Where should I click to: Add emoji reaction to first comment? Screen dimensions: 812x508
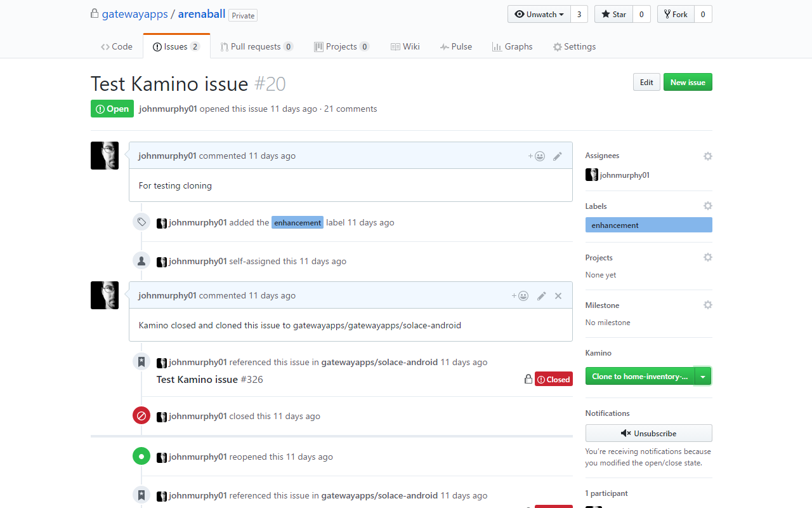[537, 156]
